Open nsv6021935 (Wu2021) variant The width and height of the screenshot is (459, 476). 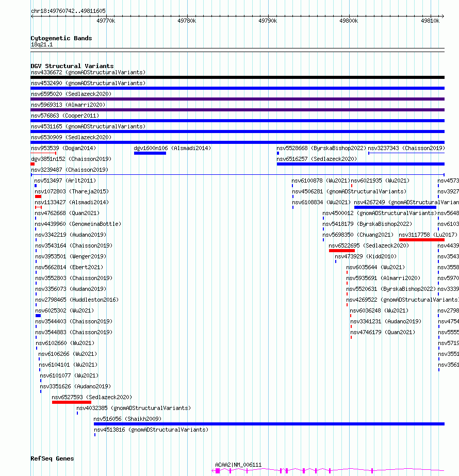tap(380, 180)
